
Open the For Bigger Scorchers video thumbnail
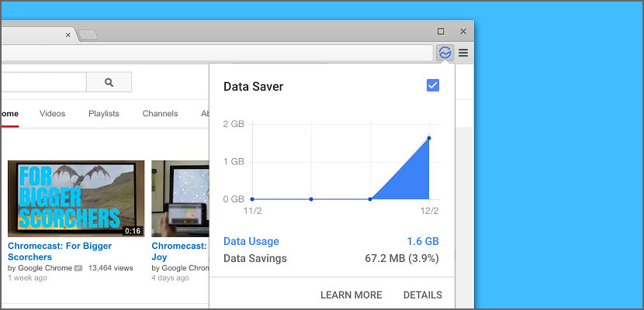(76, 198)
